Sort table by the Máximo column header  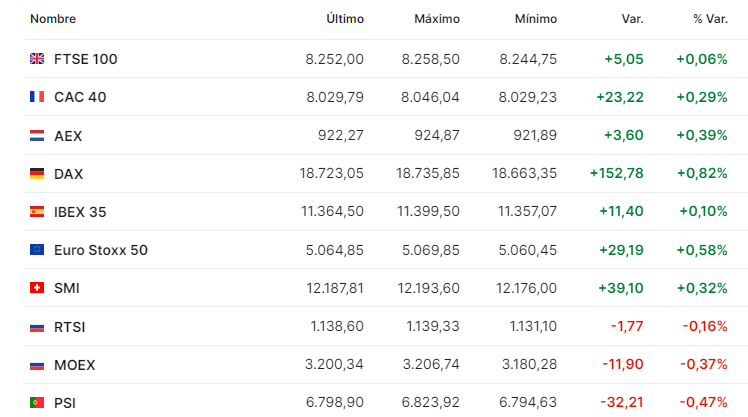point(437,19)
